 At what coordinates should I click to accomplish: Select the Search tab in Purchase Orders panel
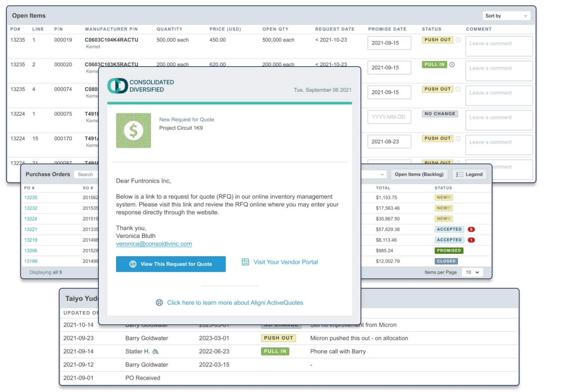tap(85, 174)
